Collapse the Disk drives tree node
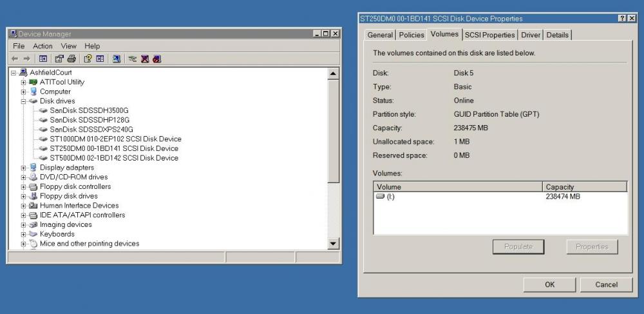The height and width of the screenshot is (314, 644). (x=24, y=101)
